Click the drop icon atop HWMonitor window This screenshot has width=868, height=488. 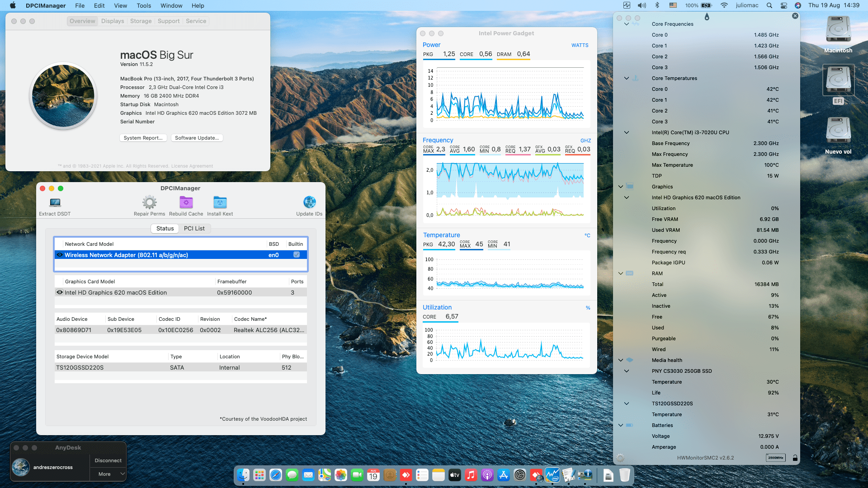tap(707, 17)
